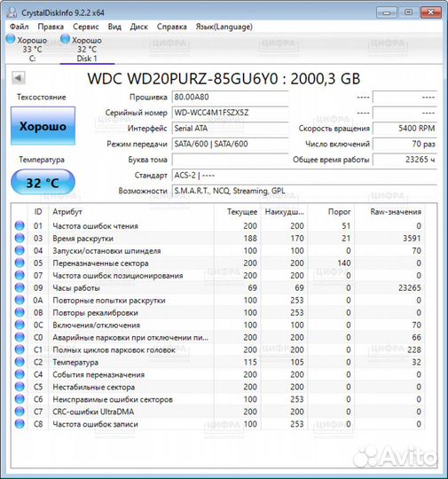This screenshot has height=479, width=448.
Task: Click the Наихудш... column header
Action: coord(284,212)
